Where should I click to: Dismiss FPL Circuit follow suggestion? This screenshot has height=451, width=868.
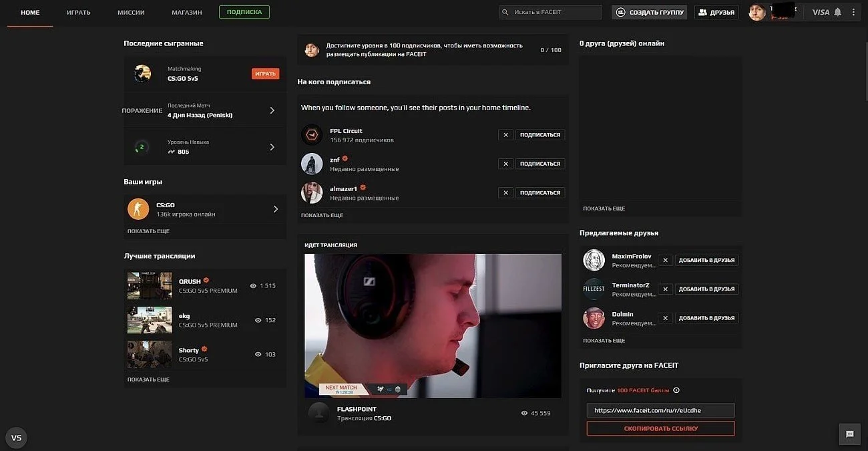click(x=506, y=135)
